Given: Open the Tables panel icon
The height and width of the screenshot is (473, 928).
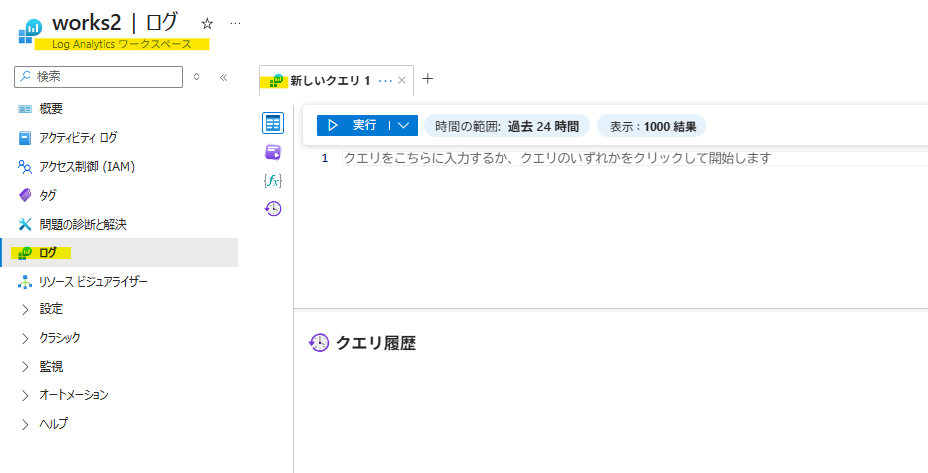Looking at the screenshot, I should (273, 123).
